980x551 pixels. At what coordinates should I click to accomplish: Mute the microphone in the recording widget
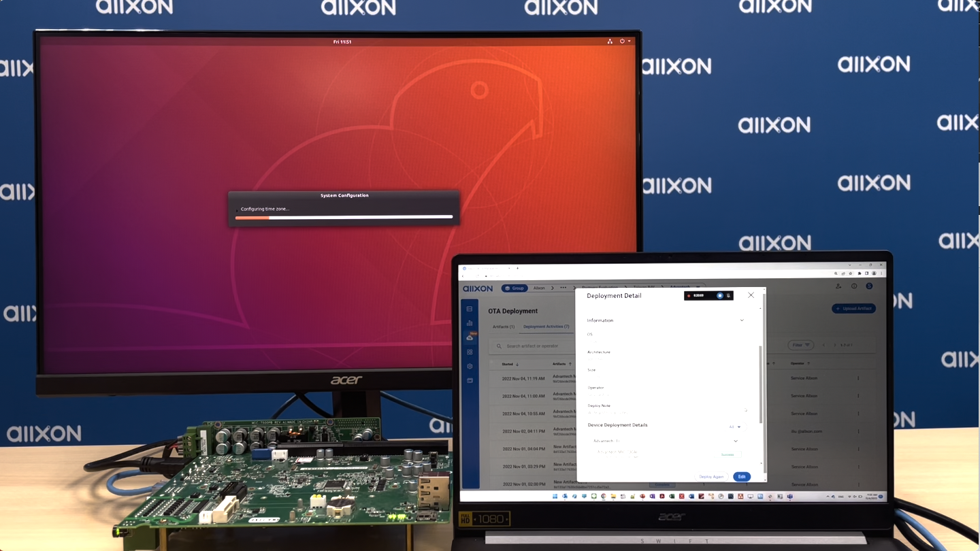[728, 295]
